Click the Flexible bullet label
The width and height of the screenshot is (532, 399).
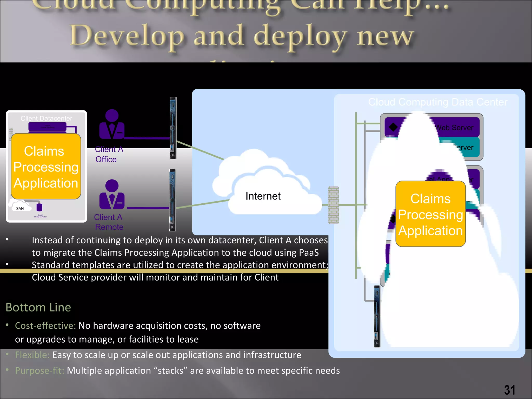(x=32, y=355)
